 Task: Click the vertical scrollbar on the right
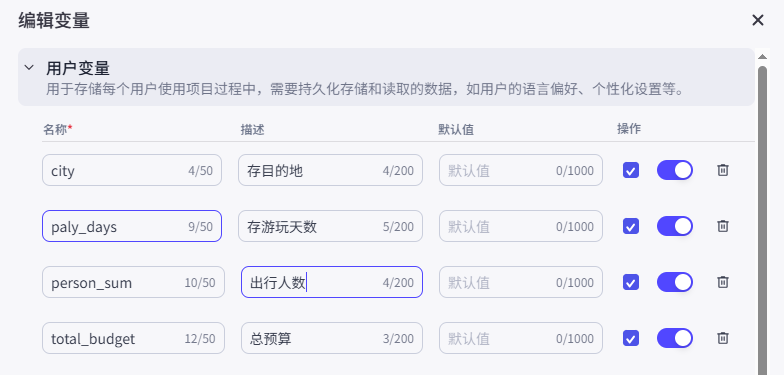click(x=762, y=220)
